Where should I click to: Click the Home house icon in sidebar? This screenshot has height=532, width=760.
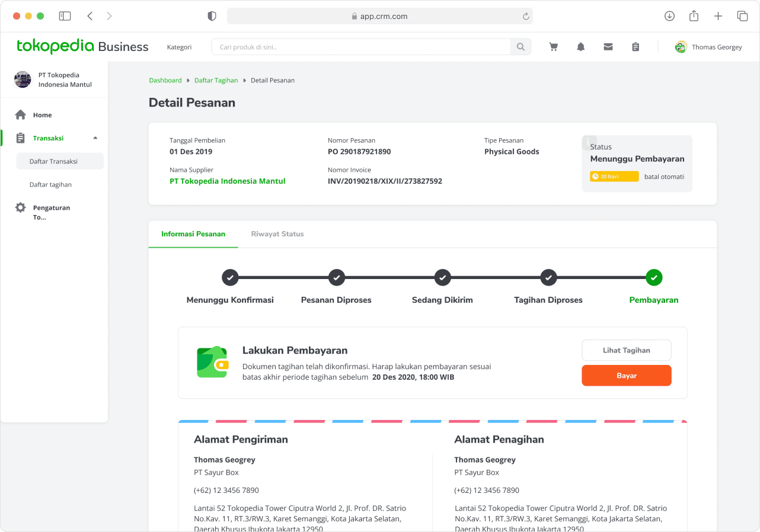point(21,115)
